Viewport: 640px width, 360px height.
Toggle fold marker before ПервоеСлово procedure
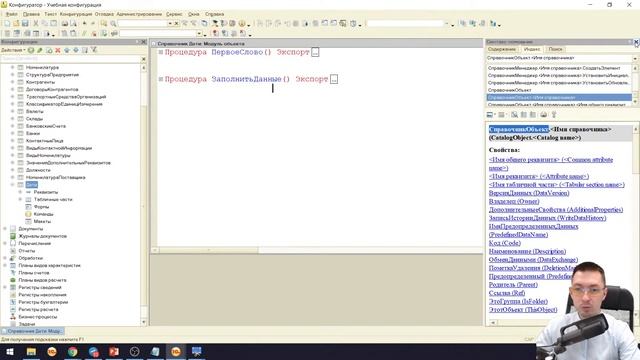161,52
